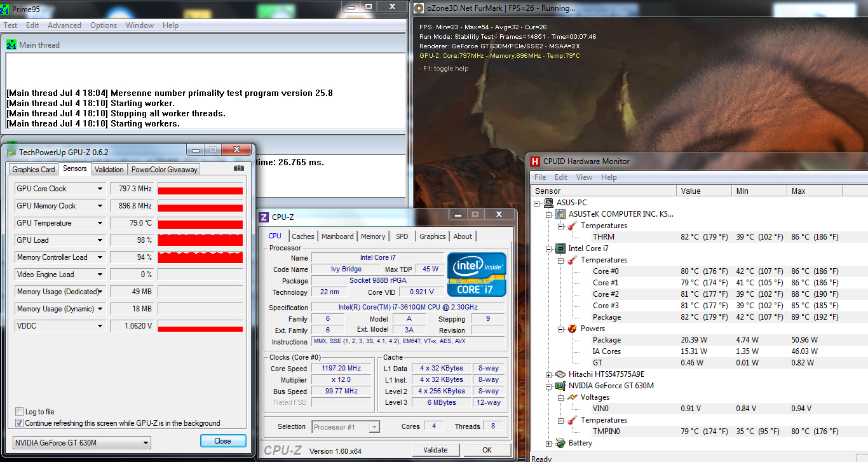Image resolution: width=868 pixels, height=462 pixels.
Task: Expand the Hitachi HTS547575A9E tree node
Action: click(x=550, y=374)
